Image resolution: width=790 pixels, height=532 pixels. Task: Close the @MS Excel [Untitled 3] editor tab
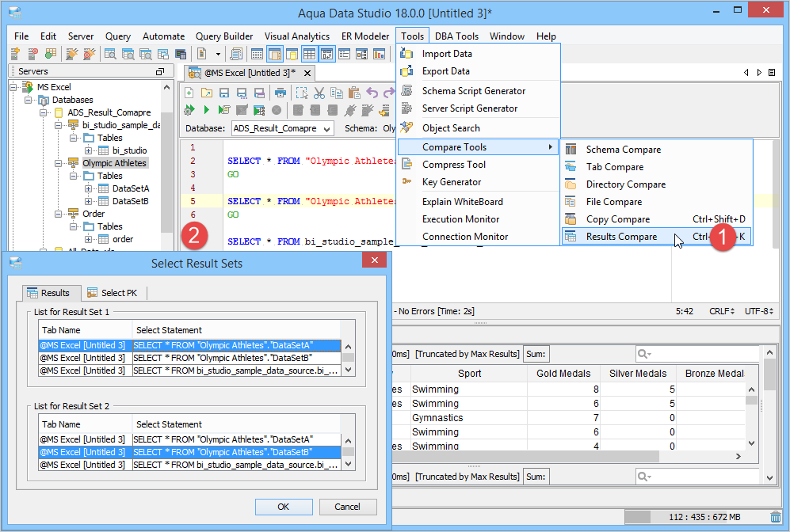307,74
